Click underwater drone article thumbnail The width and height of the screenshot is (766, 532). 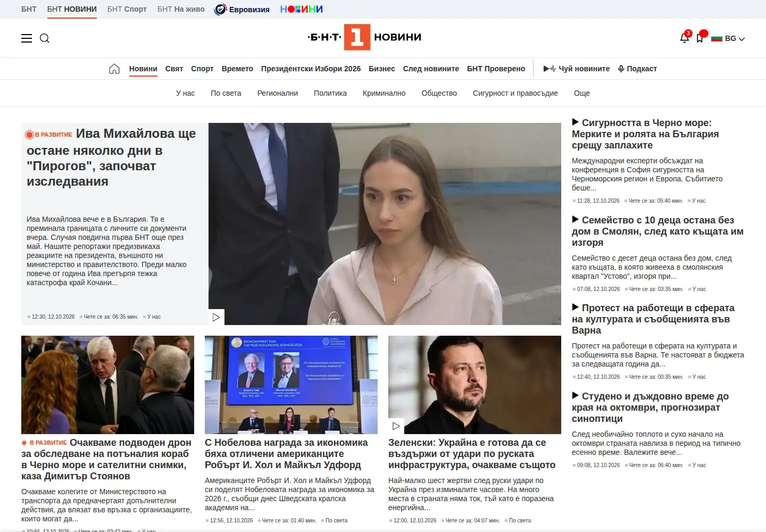[107, 385]
